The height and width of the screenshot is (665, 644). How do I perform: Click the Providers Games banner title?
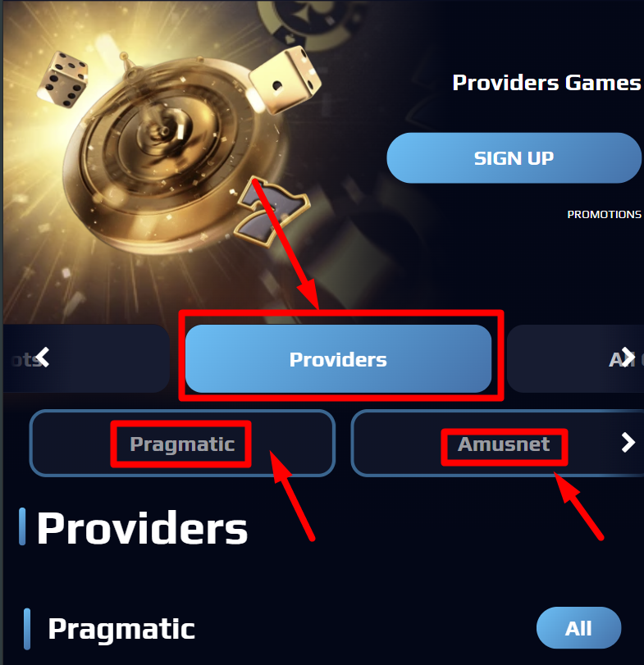546,83
